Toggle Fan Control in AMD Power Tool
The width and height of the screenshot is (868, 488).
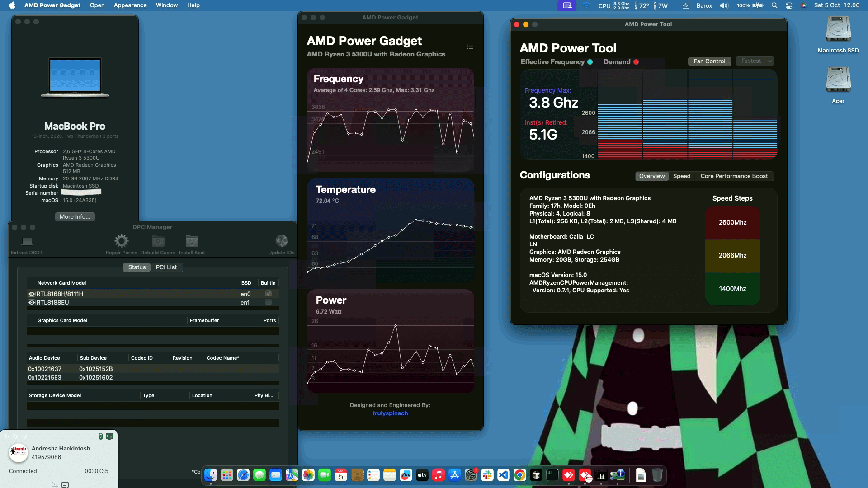(x=709, y=61)
